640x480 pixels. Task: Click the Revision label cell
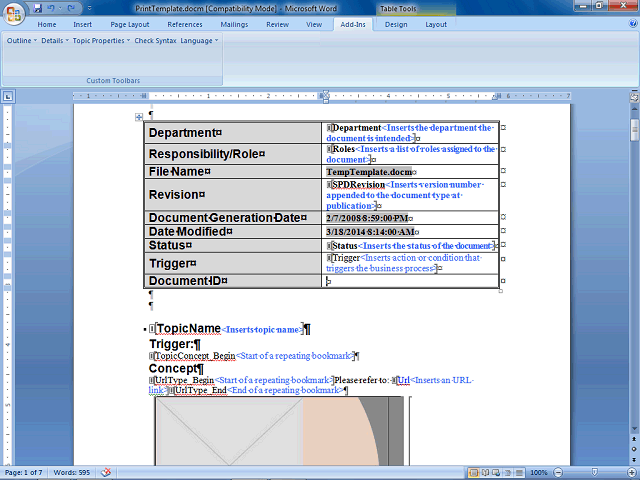(x=233, y=194)
